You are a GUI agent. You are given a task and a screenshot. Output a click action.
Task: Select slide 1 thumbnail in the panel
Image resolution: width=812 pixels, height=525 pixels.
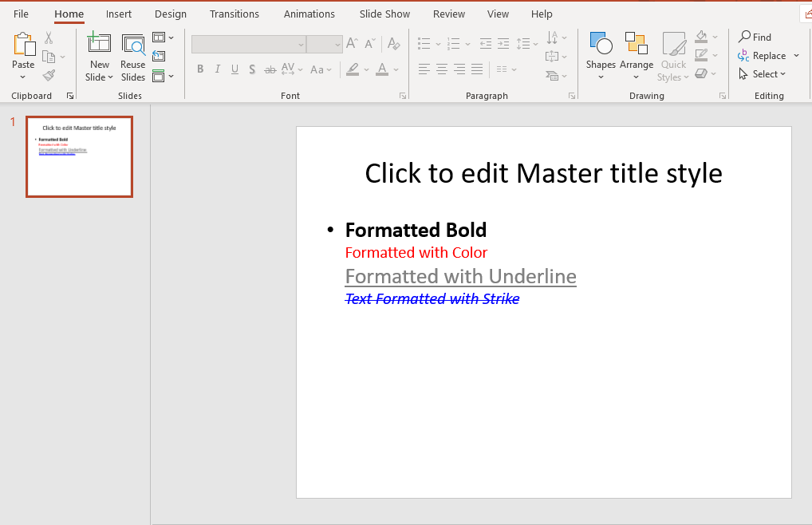click(x=79, y=156)
